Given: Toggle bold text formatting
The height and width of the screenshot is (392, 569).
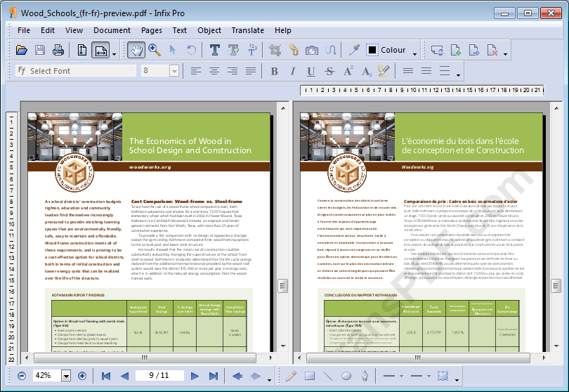Looking at the screenshot, I should coord(274,71).
